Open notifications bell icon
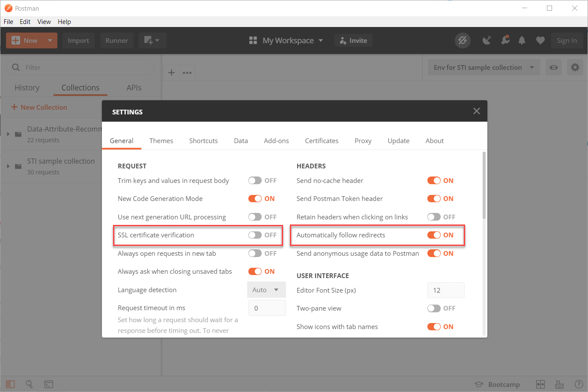 pos(522,40)
